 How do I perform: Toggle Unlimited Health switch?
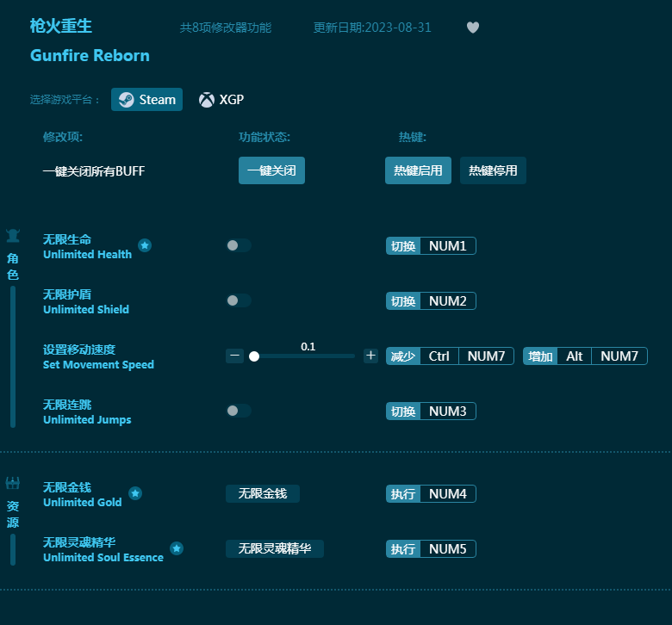coord(239,245)
